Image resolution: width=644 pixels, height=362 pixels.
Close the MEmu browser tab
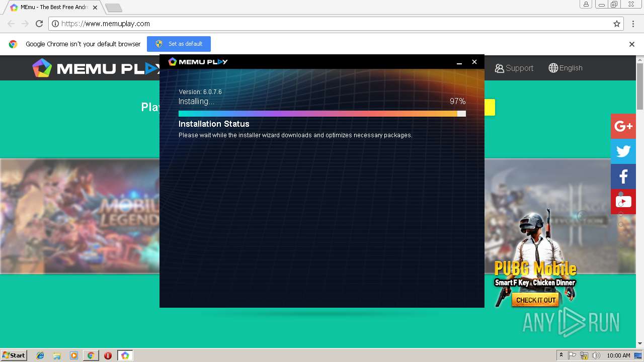(95, 8)
